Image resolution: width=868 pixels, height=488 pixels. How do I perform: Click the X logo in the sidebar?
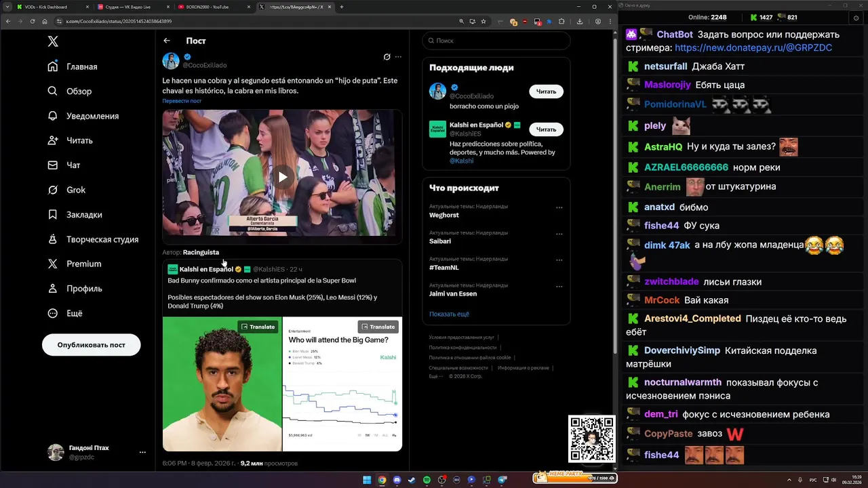53,41
